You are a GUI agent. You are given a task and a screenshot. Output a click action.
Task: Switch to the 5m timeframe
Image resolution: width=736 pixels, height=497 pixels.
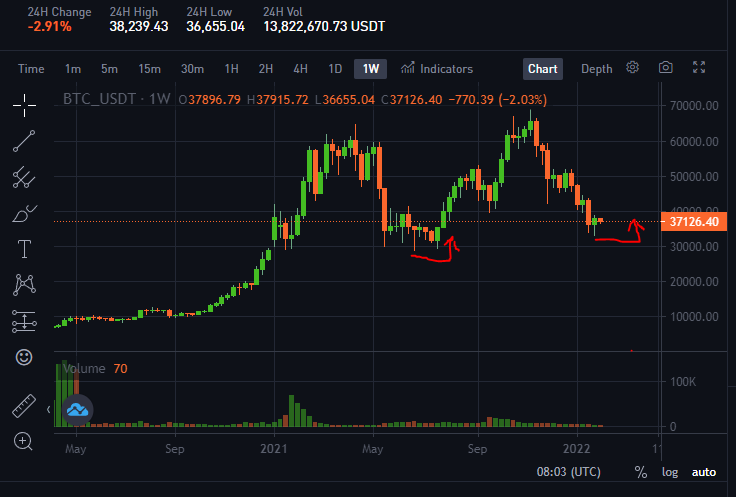109,69
